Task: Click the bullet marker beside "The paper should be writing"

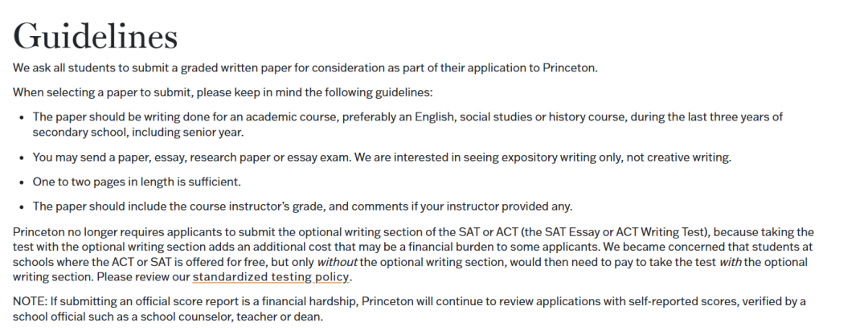Action: click(x=22, y=117)
